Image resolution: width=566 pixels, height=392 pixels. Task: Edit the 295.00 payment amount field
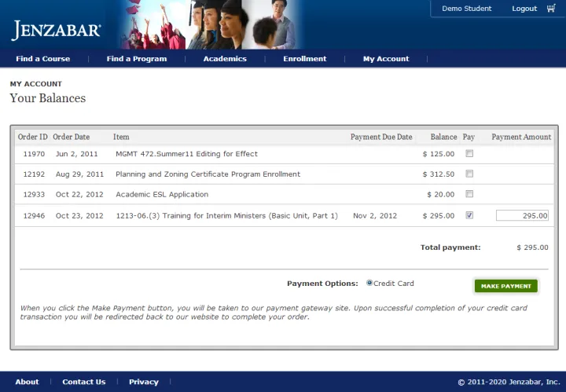point(522,215)
